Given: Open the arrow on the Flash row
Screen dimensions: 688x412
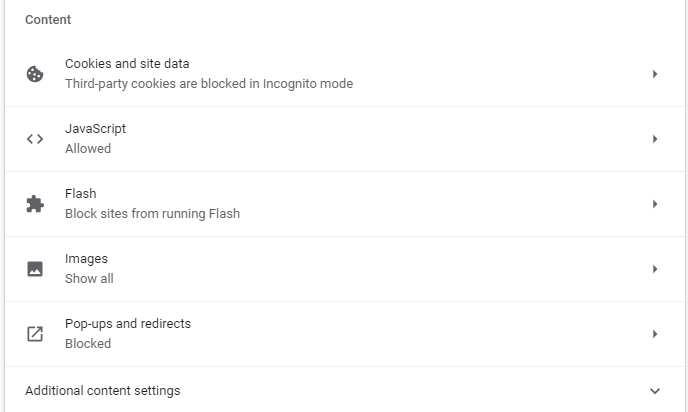Looking at the screenshot, I should (655, 204).
